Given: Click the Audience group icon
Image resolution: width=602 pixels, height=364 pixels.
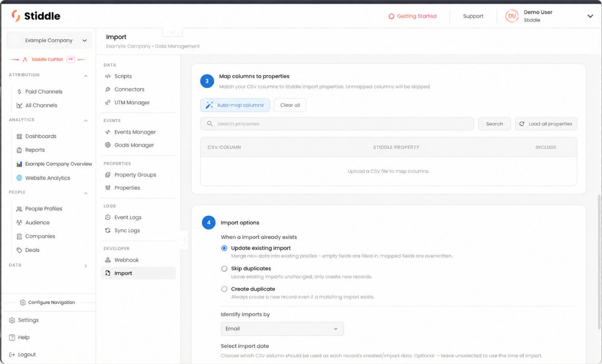Looking at the screenshot, I should click(x=19, y=223).
